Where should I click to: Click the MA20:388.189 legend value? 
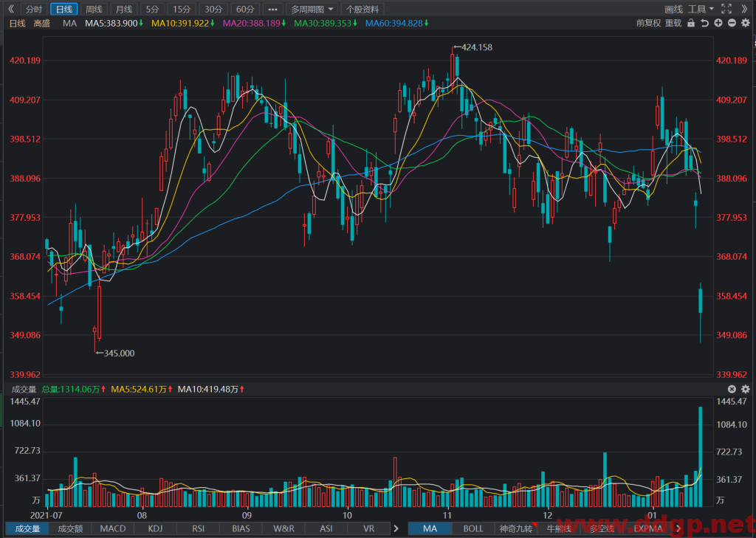pos(254,23)
